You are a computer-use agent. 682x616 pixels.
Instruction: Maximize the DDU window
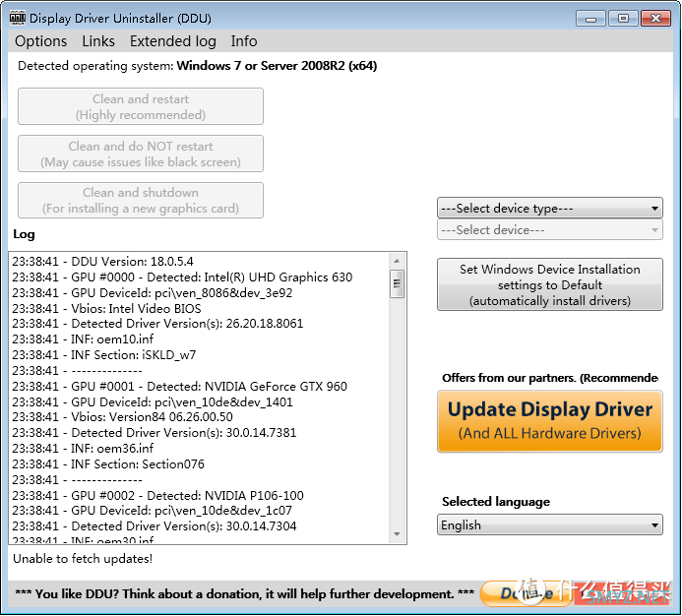click(x=623, y=19)
